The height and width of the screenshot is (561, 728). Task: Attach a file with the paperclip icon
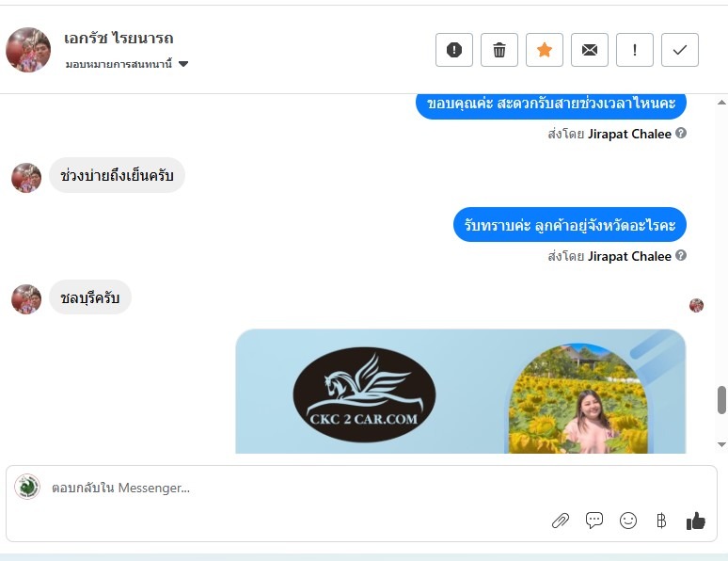point(561,521)
